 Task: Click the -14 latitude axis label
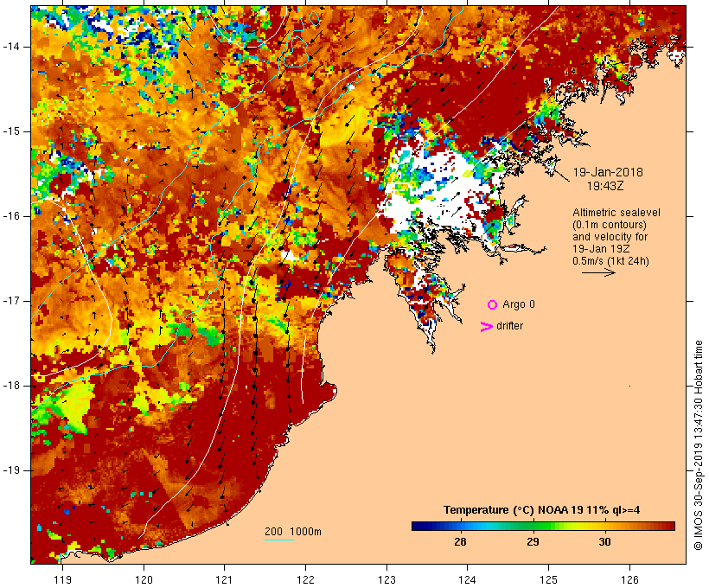[10, 47]
